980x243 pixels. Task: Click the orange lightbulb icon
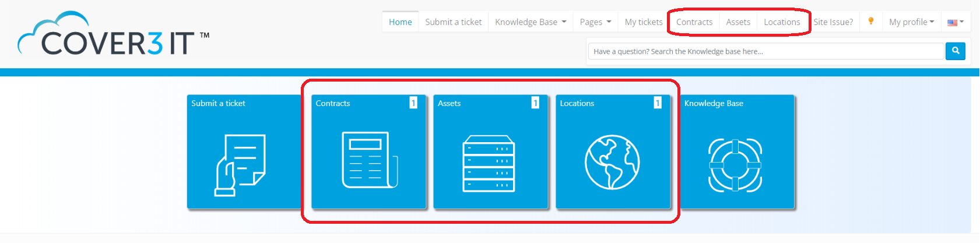tap(870, 22)
